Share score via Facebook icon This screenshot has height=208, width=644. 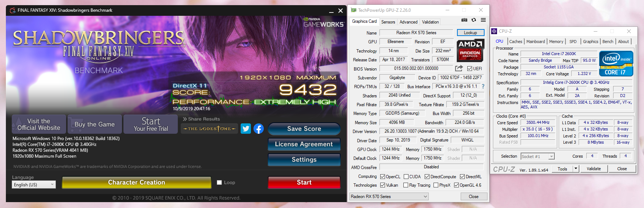259,129
